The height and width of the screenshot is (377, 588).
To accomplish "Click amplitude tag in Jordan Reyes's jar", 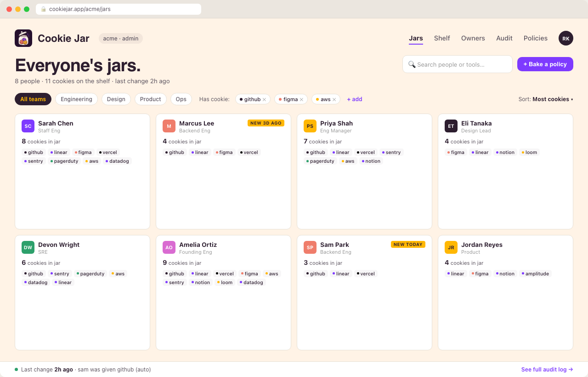I will pos(535,274).
